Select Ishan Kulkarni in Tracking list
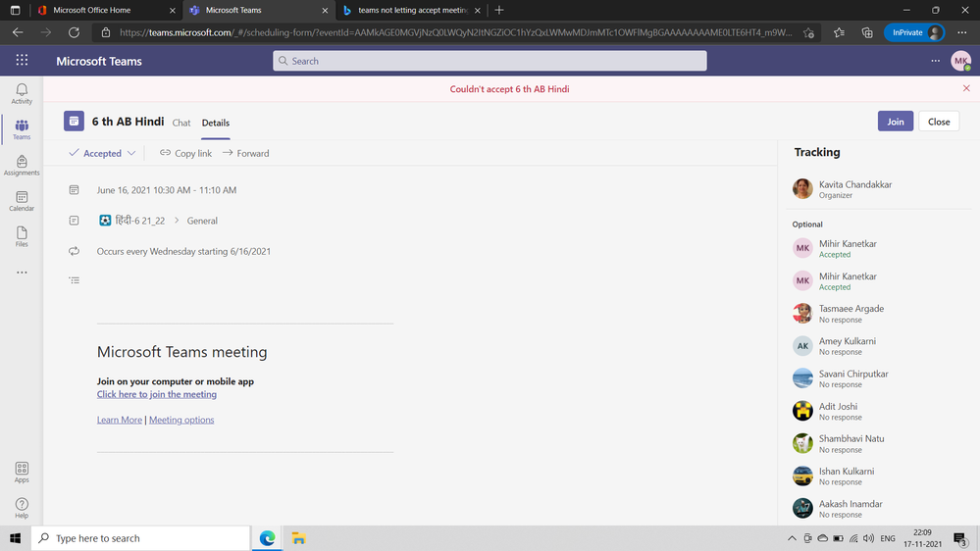The height and width of the screenshot is (551, 980). [x=879, y=476]
